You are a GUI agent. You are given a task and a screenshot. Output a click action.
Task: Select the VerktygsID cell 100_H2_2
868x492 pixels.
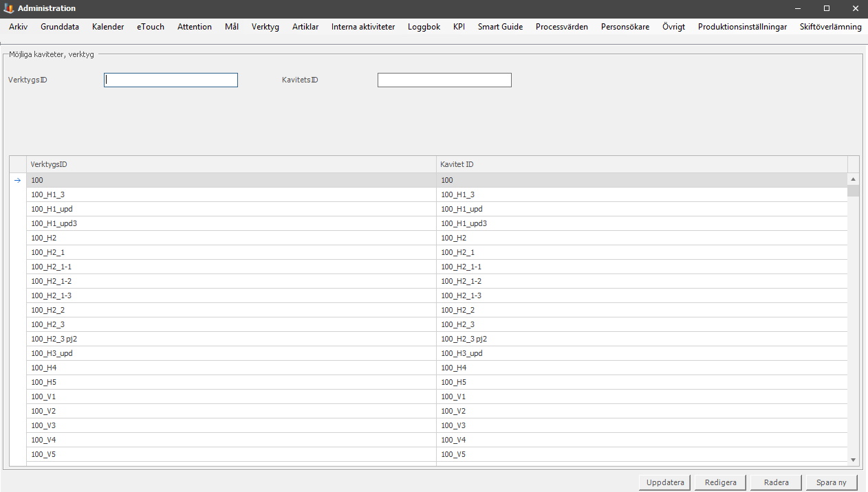[x=231, y=310]
